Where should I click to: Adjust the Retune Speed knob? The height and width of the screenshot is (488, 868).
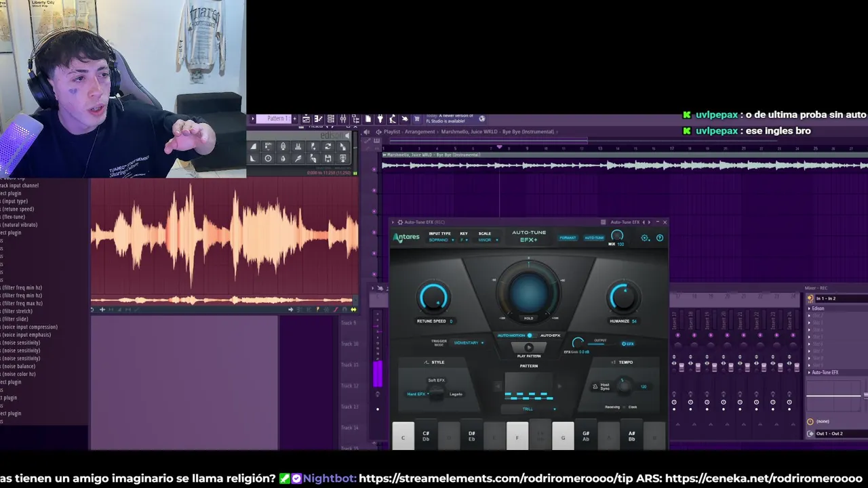tap(433, 297)
